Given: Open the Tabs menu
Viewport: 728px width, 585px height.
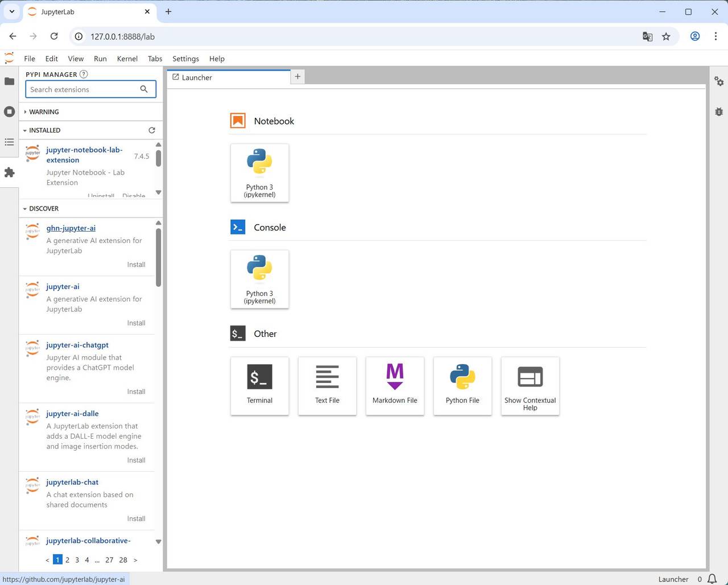Looking at the screenshot, I should [155, 59].
